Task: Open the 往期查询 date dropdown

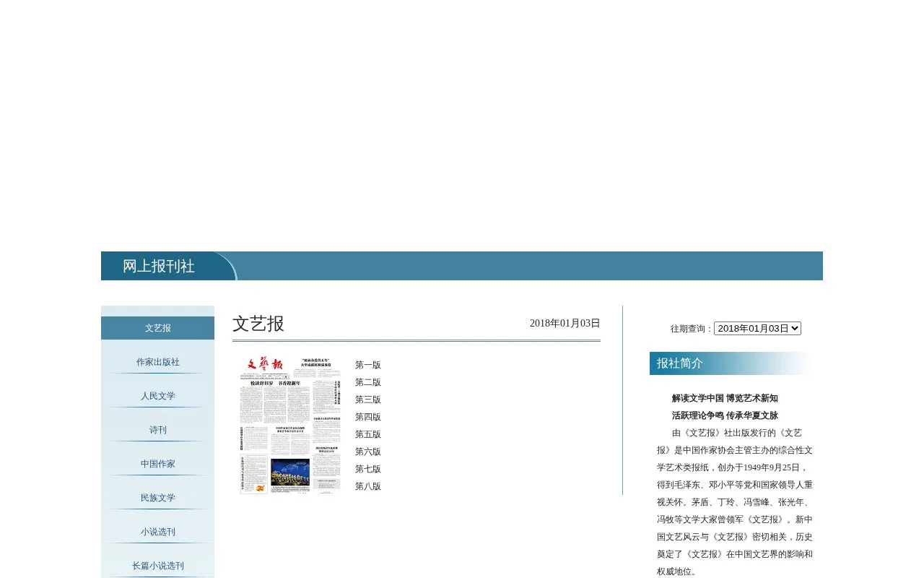Action: (757, 328)
